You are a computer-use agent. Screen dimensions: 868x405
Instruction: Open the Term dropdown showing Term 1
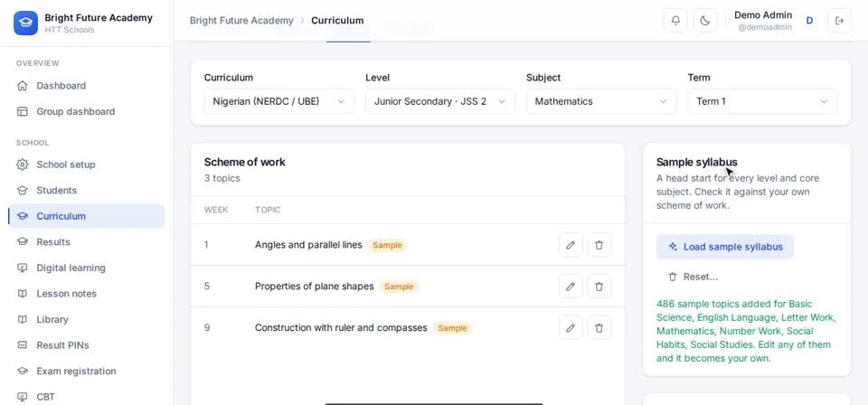point(762,102)
